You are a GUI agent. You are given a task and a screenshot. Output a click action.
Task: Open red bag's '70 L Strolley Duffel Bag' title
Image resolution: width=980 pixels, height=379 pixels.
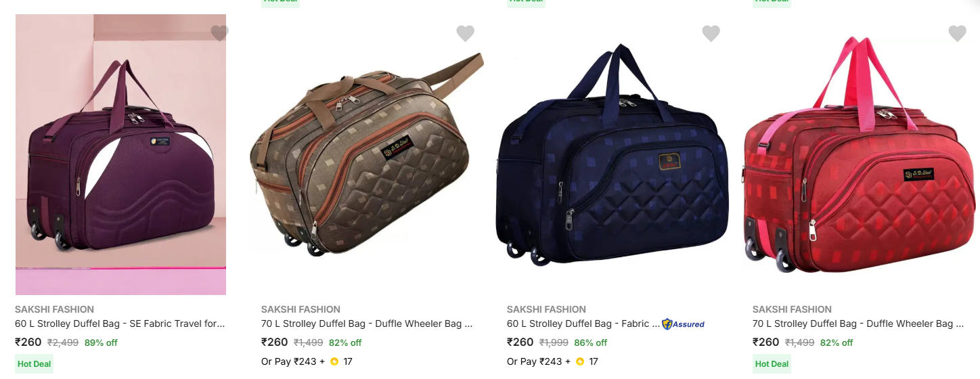[x=858, y=324]
